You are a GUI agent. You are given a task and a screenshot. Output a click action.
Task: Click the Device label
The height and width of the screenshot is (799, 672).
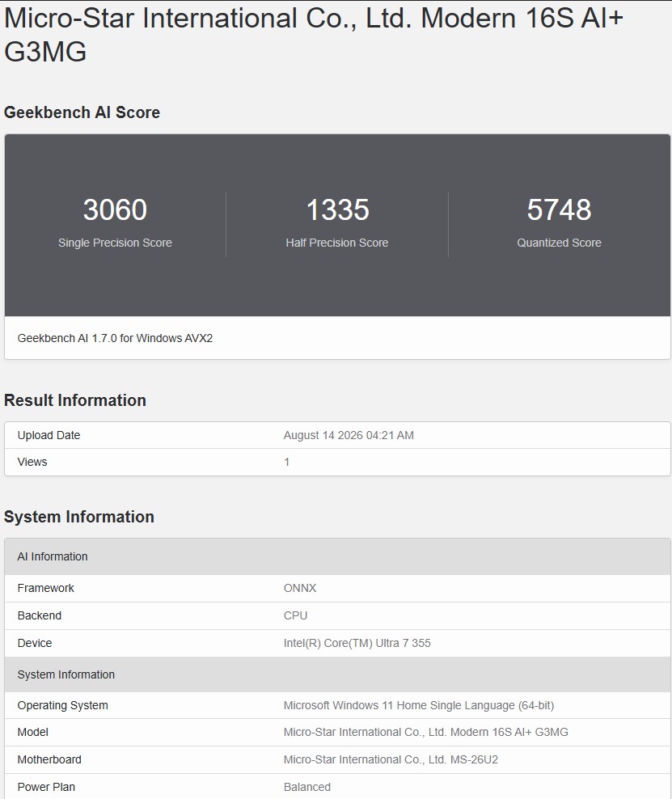click(x=35, y=643)
